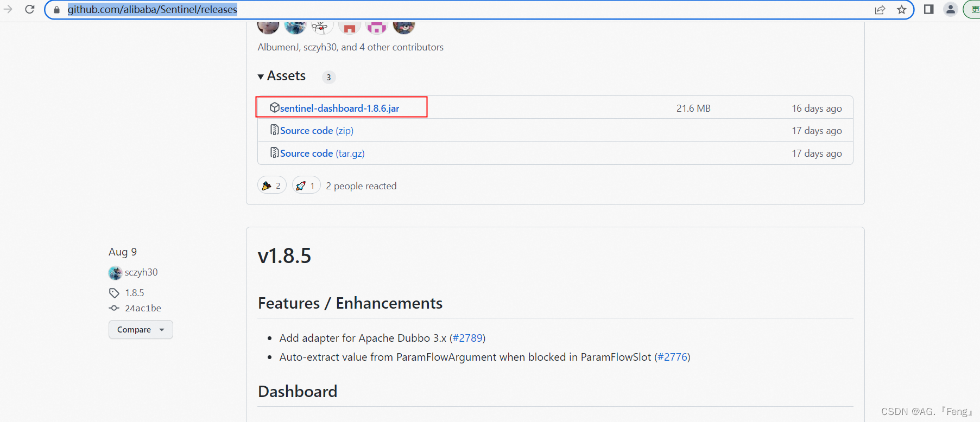The width and height of the screenshot is (980, 422).
Task: Click the tag icon beside 1.8.5
Action: point(114,293)
